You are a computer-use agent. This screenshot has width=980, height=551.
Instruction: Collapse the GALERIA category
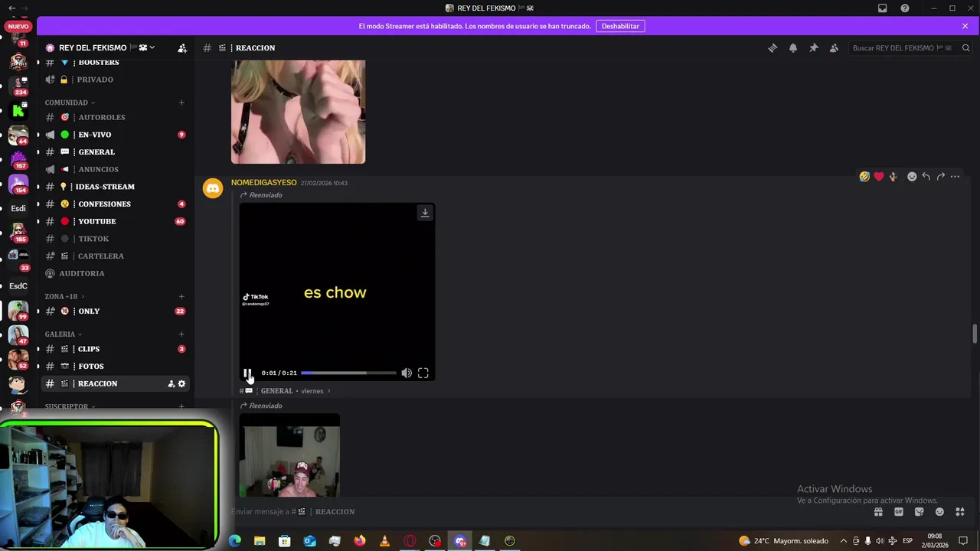tap(63, 334)
